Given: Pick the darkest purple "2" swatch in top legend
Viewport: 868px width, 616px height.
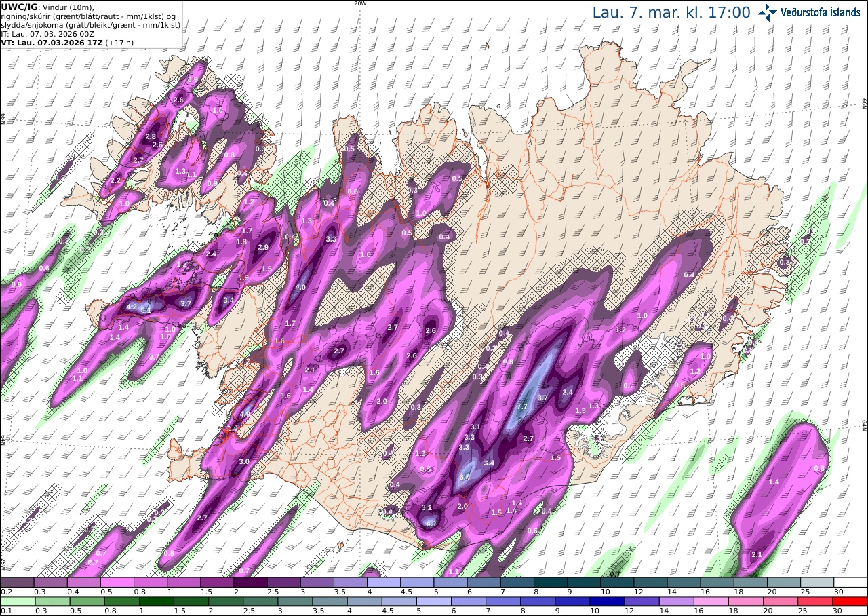Looking at the screenshot, I should click(x=250, y=582).
